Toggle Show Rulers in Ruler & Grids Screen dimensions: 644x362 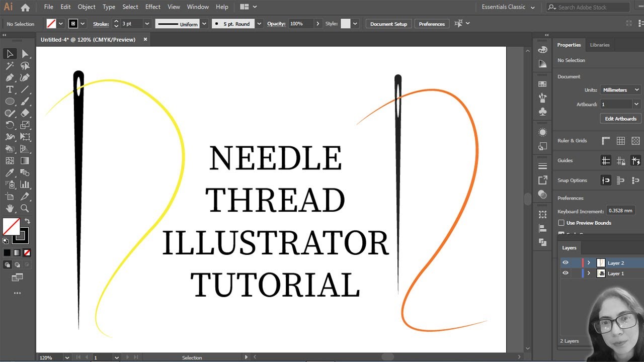pos(606,141)
